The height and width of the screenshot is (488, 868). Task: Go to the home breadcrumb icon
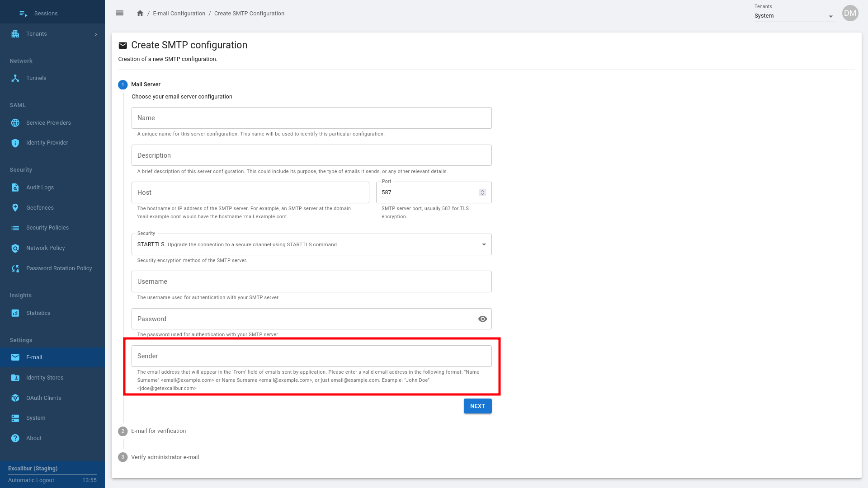(x=140, y=13)
